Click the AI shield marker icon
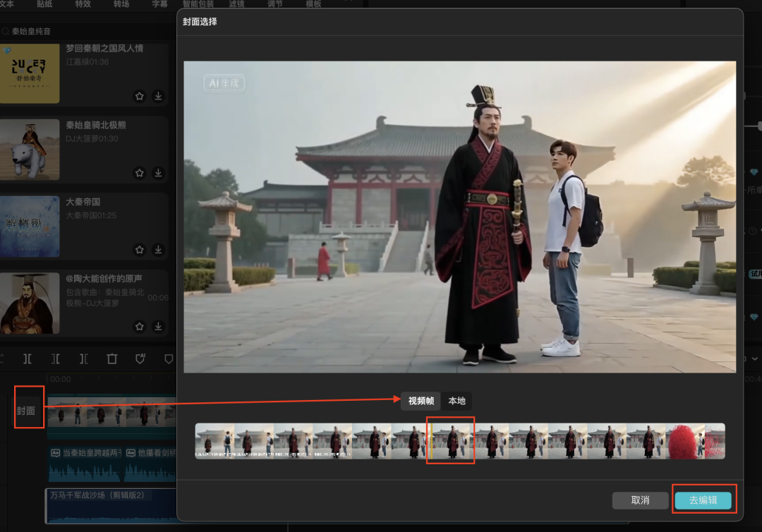 pos(140,358)
